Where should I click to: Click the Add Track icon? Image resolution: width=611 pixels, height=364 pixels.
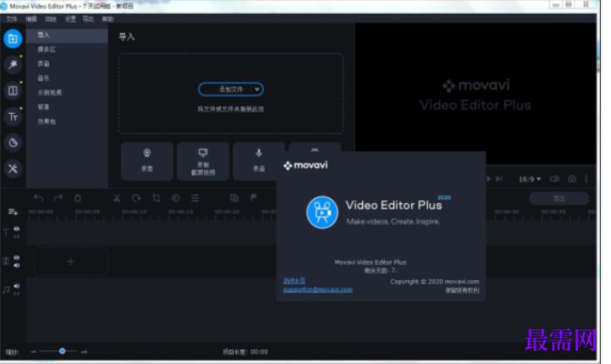(13, 212)
